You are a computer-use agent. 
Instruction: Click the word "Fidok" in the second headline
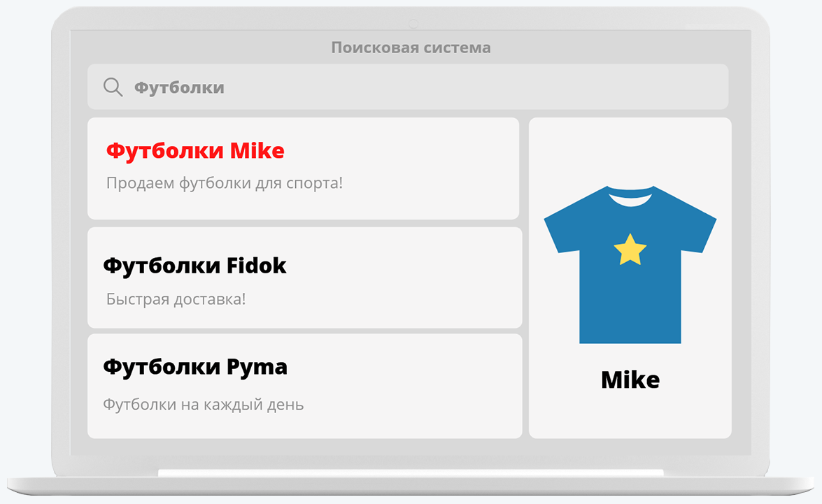point(257,266)
